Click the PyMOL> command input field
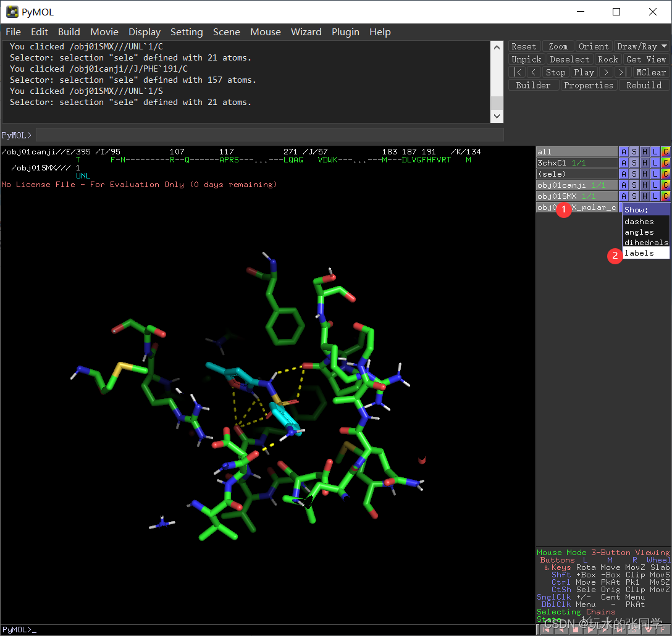The height and width of the screenshot is (636, 672). 269,135
